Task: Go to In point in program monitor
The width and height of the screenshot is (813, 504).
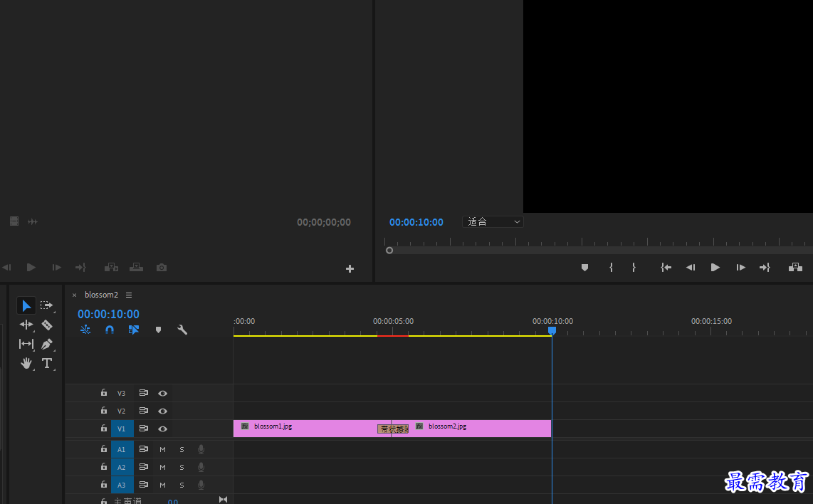Action: (666, 268)
